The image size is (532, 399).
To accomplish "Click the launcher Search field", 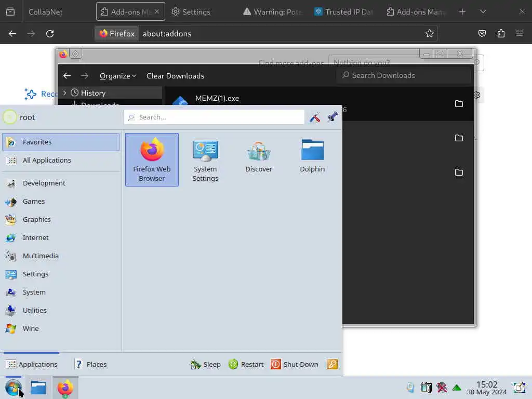I will [214, 117].
